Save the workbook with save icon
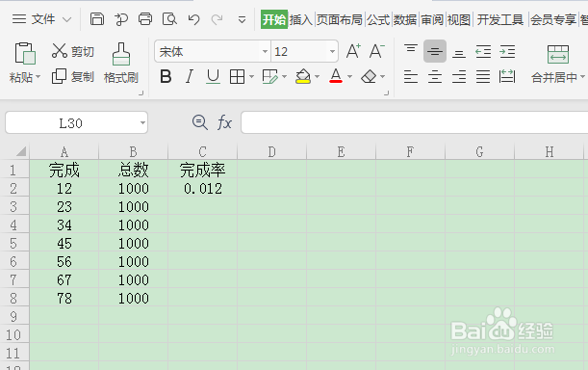The height and width of the screenshot is (370, 588). 97,18
